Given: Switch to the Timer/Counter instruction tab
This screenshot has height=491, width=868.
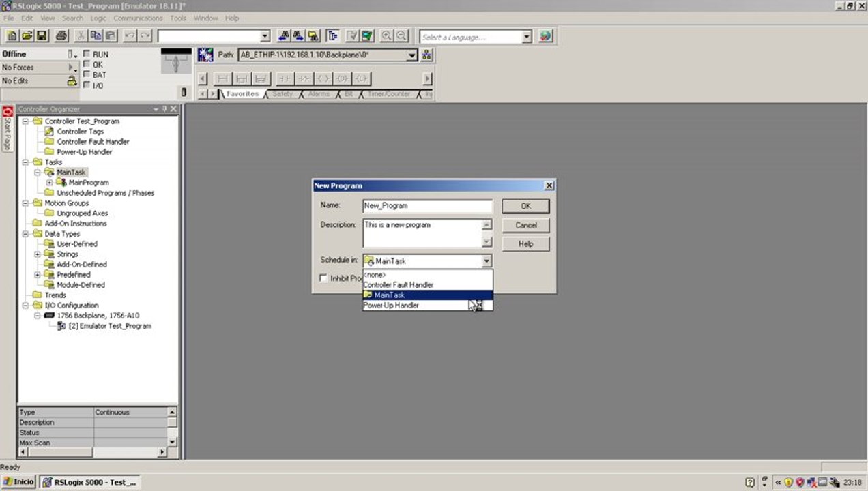Looking at the screenshot, I should tap(388, 94).
